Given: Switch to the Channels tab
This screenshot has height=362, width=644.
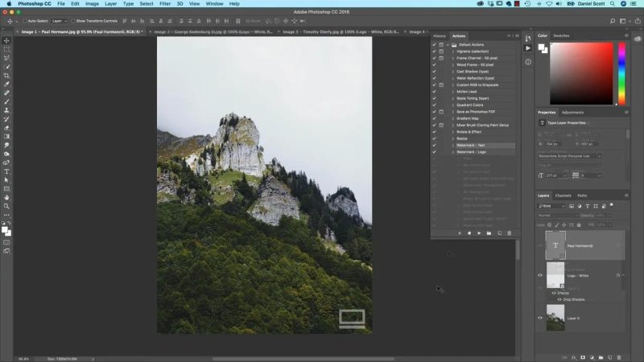Looking at the screenshot, I should (563, 195).
